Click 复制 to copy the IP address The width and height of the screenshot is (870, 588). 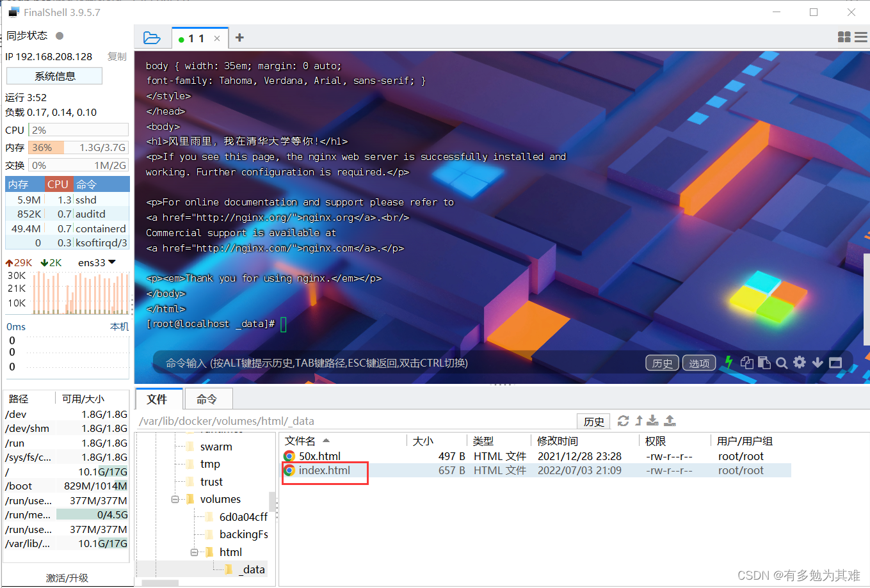pos(117,57)
